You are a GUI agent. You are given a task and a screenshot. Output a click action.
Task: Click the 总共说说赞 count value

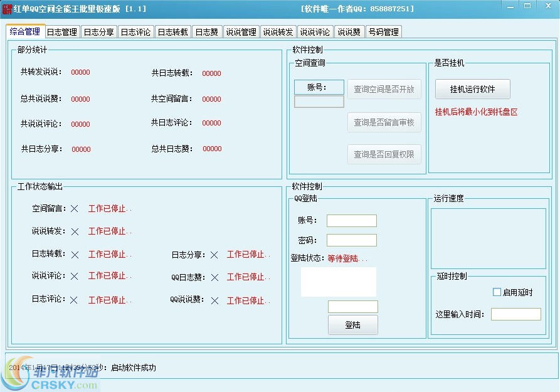[x=80, y=99]
